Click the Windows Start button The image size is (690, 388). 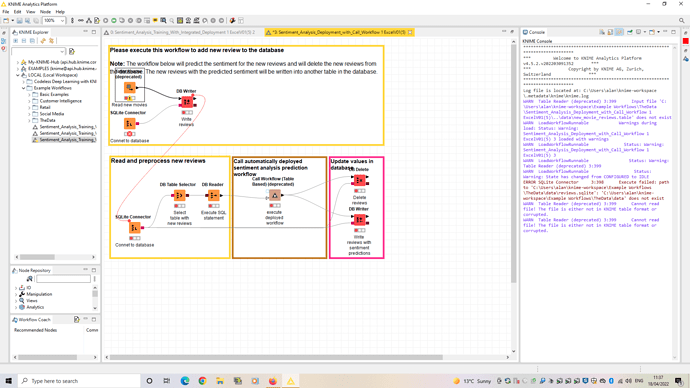pyautogui.click(x=8, y=381)
